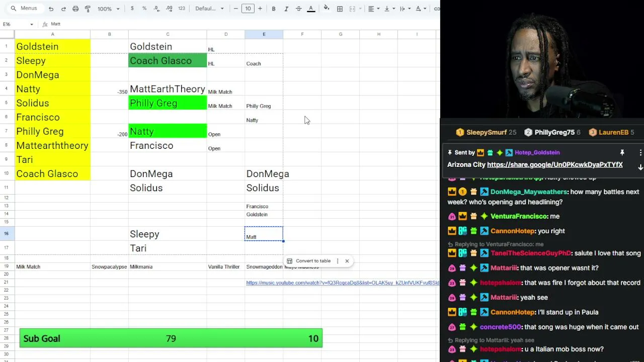Click the Sub Goal progress bar

coord(171,338)
